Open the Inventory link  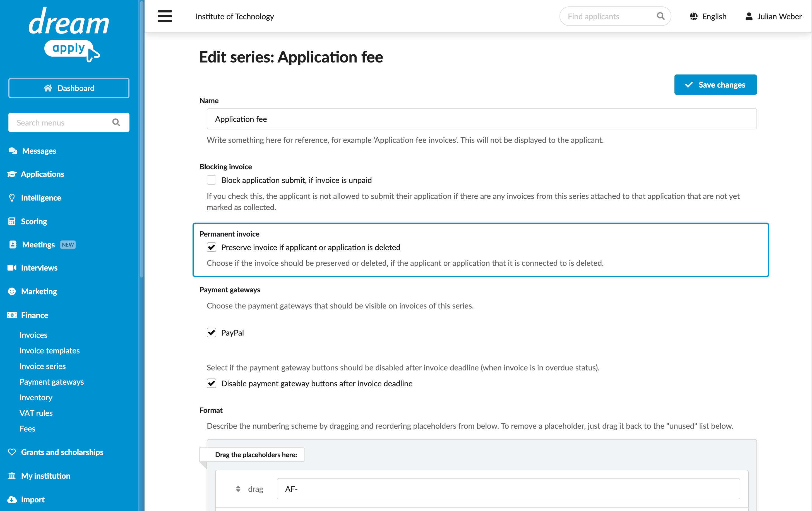pyautogui.click(x=36, y=397)
